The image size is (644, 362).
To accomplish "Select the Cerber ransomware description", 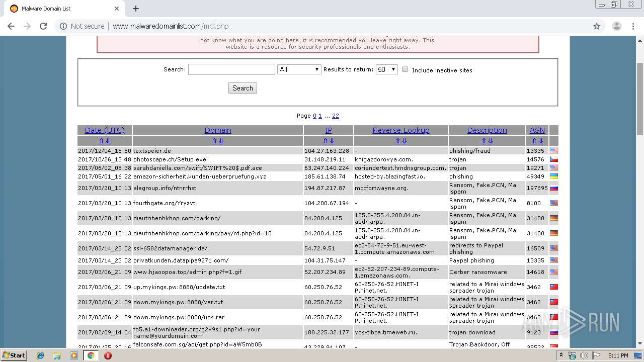I will tap(487, 272).
